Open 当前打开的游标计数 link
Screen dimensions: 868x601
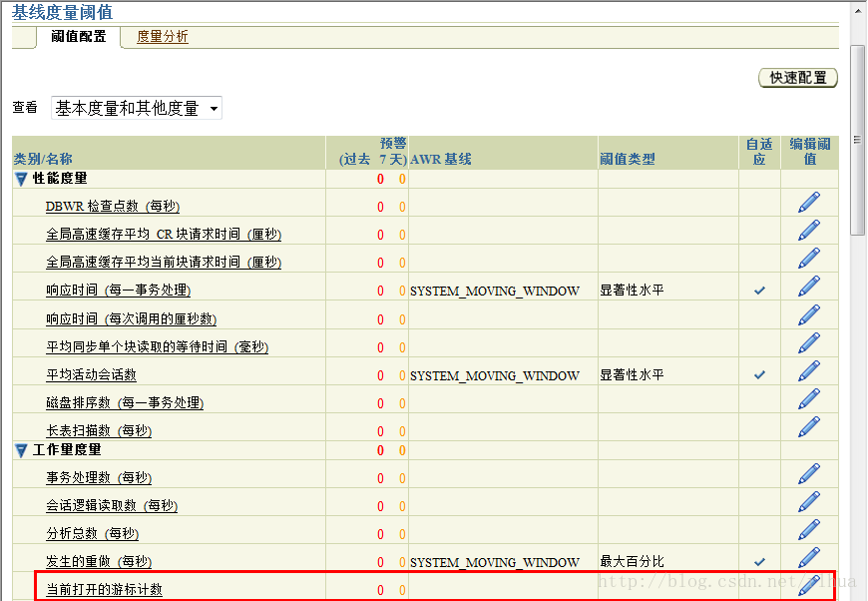[x=104, y=589]
